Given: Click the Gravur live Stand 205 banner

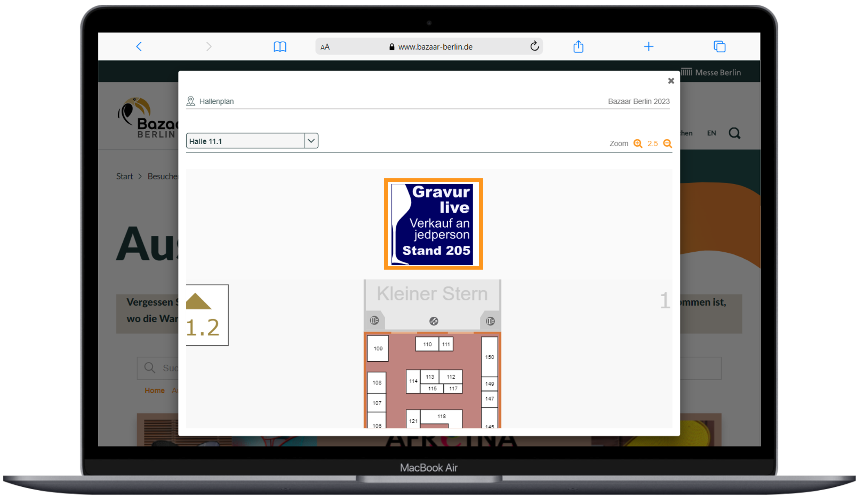Looking at the screenshot, I should (x=433, y=224).
